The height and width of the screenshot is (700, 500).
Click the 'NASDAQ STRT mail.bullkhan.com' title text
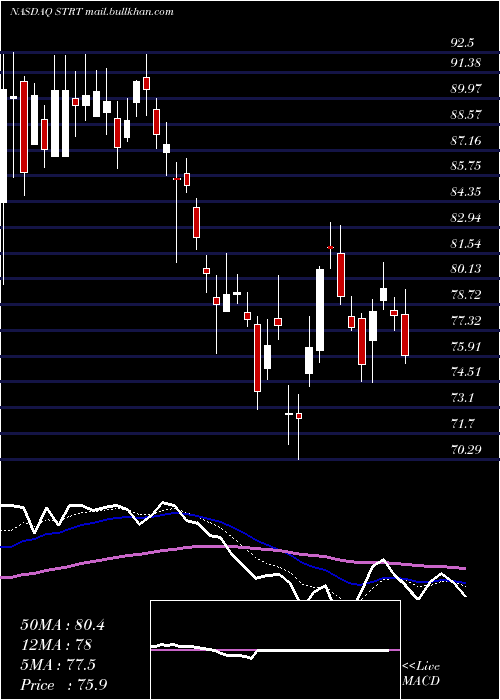(x=91, y=12)
